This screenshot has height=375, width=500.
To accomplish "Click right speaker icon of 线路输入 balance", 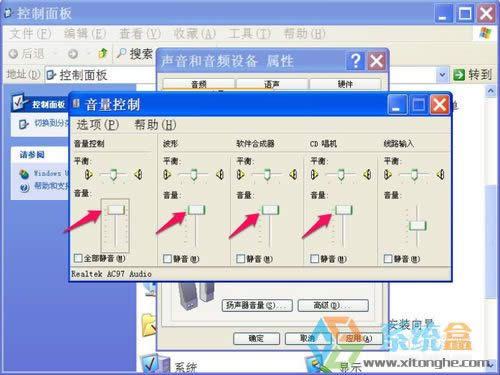I will [x=441, y=175].
